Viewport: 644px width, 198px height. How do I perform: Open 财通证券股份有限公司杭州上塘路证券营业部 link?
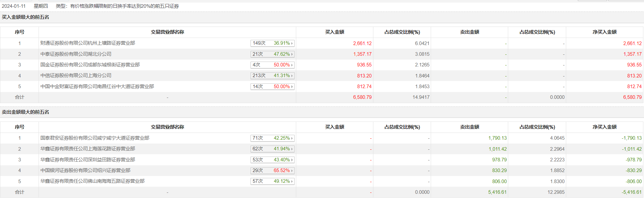point(88,43)
